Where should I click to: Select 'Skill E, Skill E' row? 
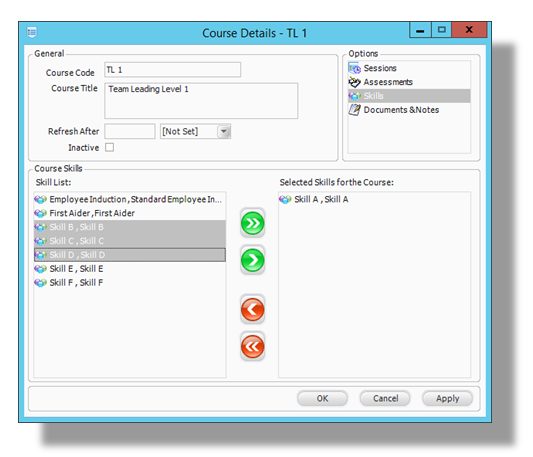tap(130, 269)
